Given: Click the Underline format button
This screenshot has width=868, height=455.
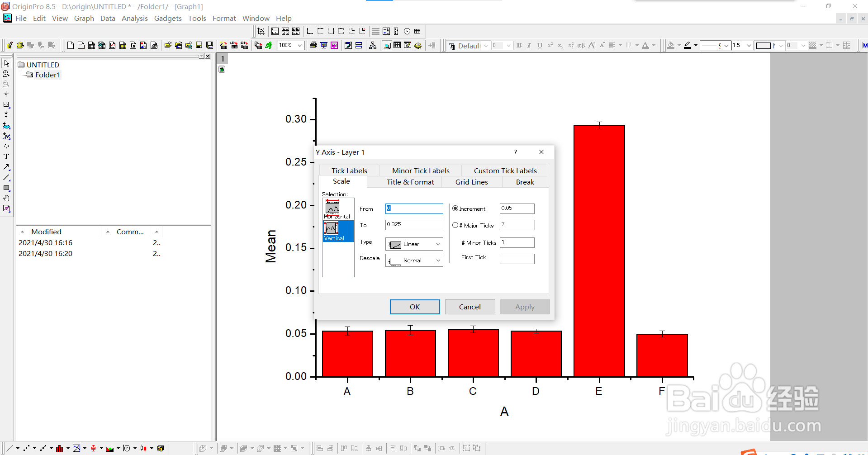Looking at the screenshot, I should coord(540,45).
